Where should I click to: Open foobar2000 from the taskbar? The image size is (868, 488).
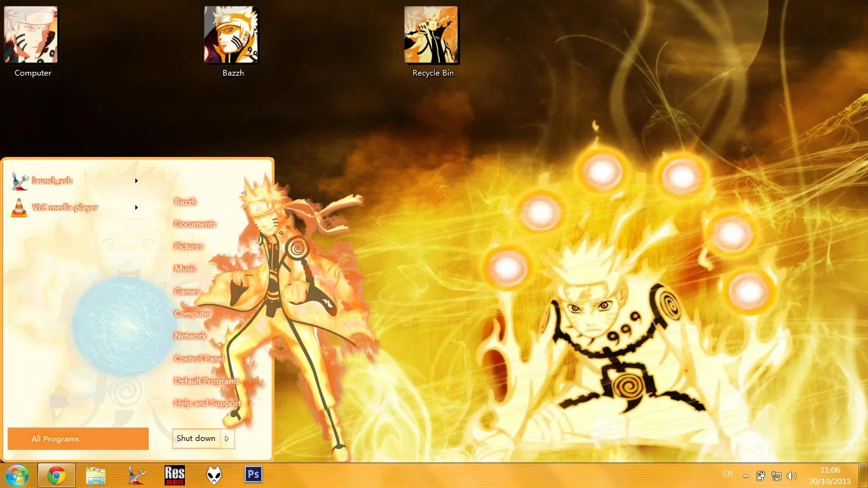[214, 475]
